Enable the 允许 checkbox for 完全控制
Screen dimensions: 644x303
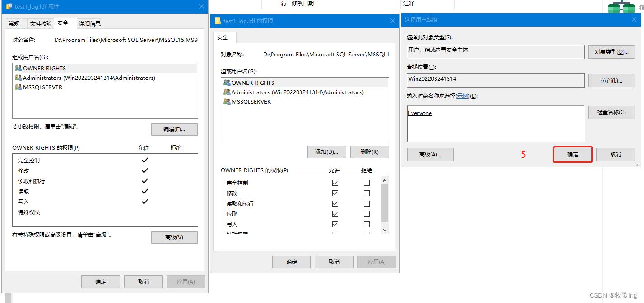(335, 183)
